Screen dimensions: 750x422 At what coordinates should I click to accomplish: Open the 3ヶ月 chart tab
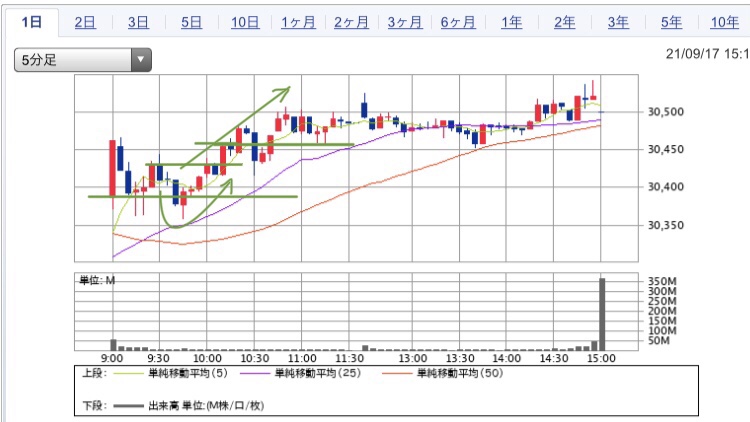coord(404,21)
